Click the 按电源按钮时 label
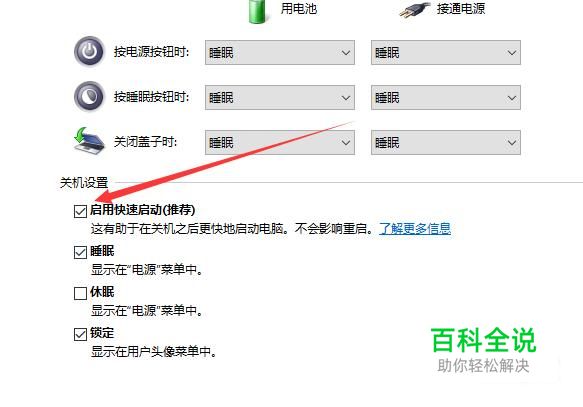583x407 pixels. point(152,52)
